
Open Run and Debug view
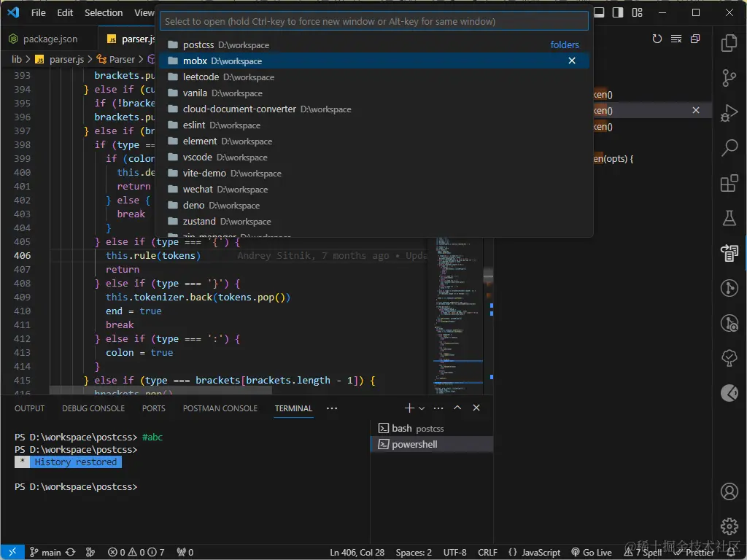[729, 113]
